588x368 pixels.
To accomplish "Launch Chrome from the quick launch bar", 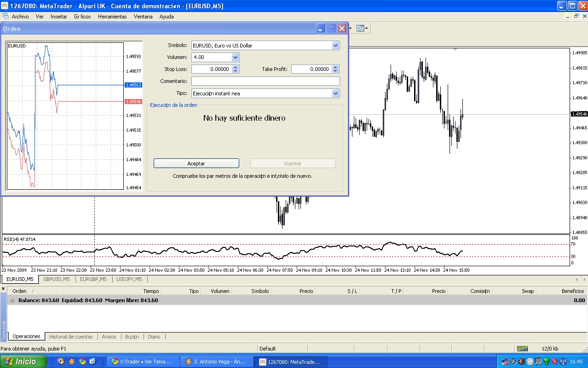I will [82, 362].
